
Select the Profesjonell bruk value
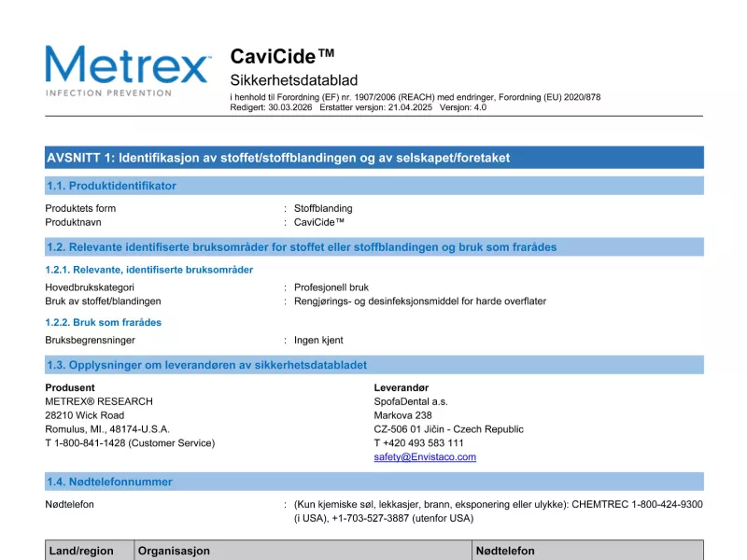tap(331, 287)
